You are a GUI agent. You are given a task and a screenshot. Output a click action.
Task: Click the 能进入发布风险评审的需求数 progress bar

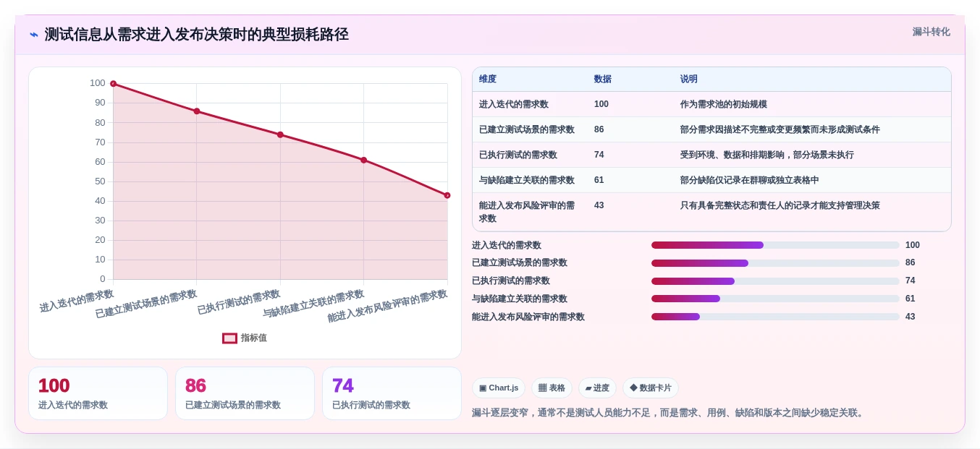click(x=775, y=317)
